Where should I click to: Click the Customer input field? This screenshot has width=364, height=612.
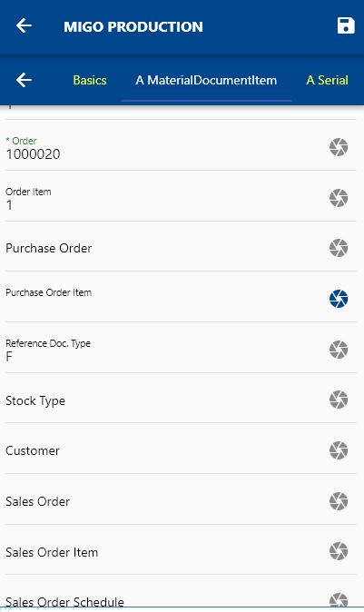164,450
